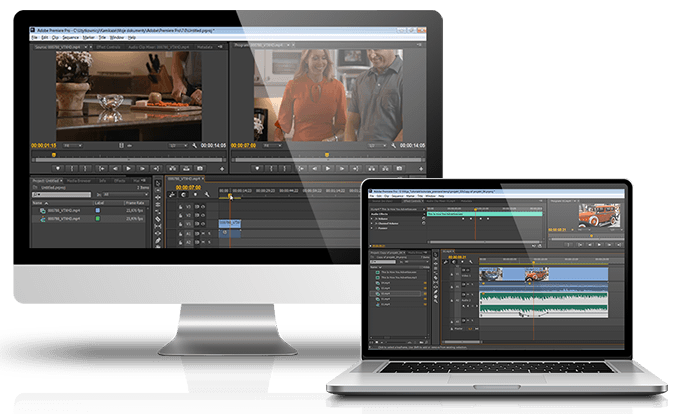The height and width of the screenshot is (414, 695).
Task: Click Export Frame camera in Source monitor
Action: point(199,168)
